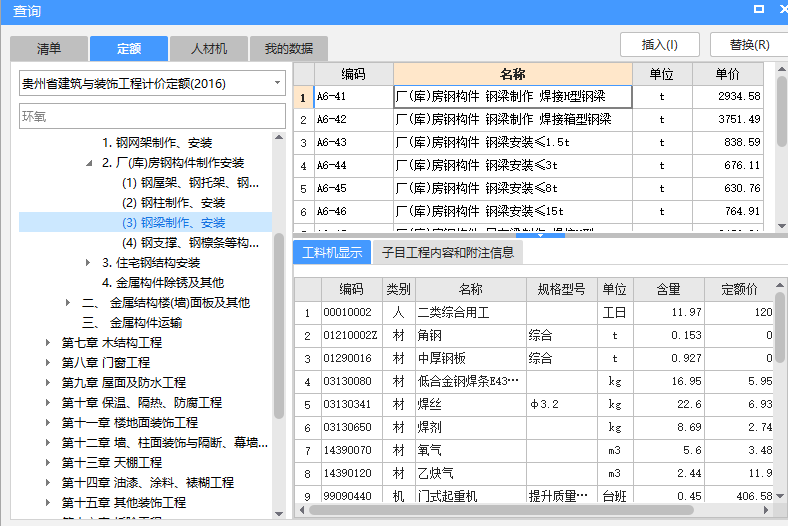Maximize the 查询 window
The image size is (788, 526).
click(759, 9)
